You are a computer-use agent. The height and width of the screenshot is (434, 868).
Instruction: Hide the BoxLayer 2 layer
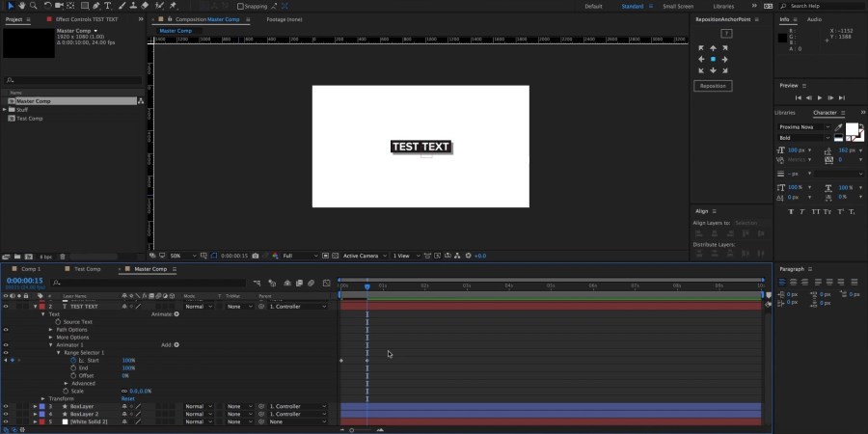tap(6, 414)
